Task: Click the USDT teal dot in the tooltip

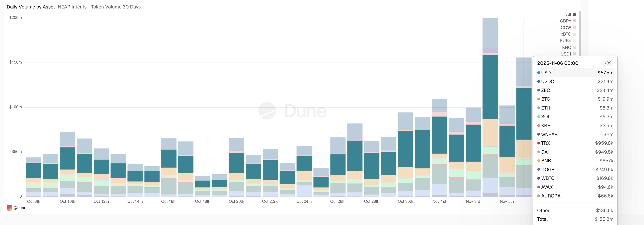Action: pyautogui.click(x=539, y=73)
